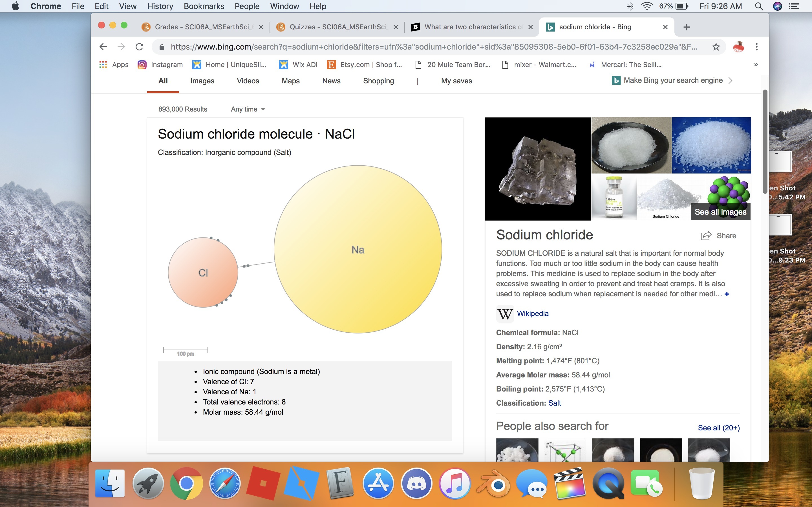Click the Share icon for Sodium chloride
The image size is (812, 507).
coord(706,236)
